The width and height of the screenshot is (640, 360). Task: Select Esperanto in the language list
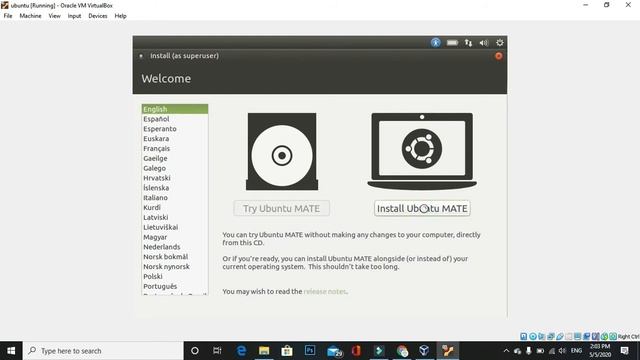coord(175,129)
